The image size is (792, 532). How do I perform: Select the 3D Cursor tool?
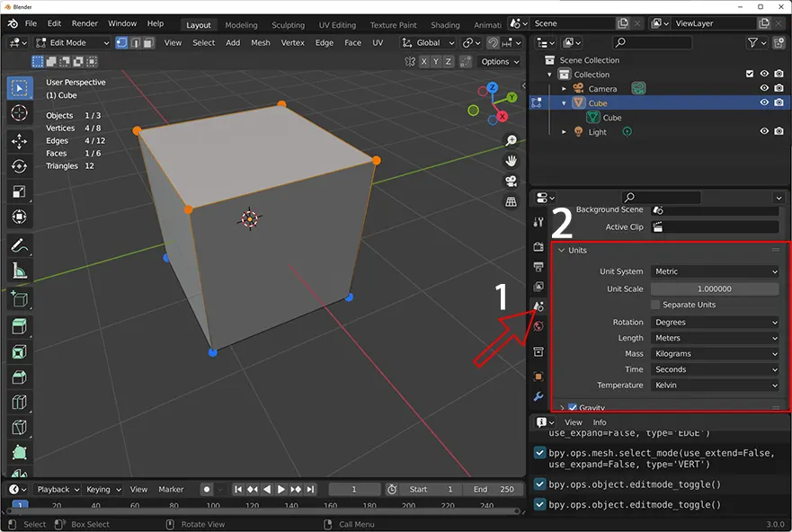(x=19, y=112)
